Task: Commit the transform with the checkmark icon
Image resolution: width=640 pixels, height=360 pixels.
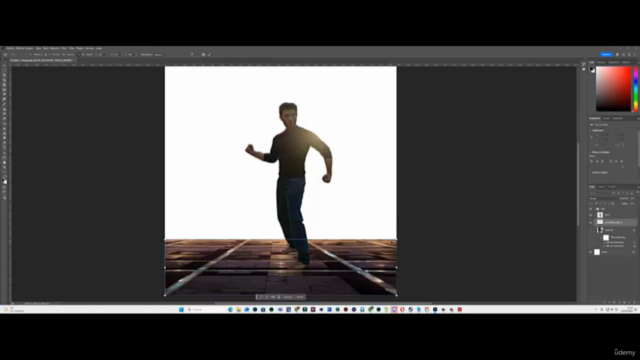Action: pos(210,54)
